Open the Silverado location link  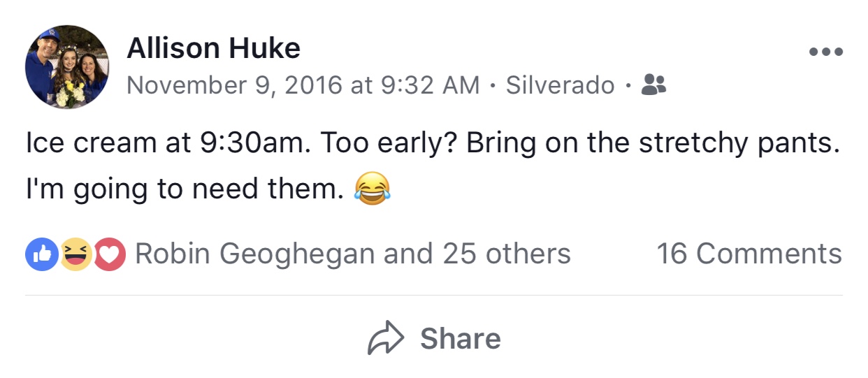tap(560, 85)
